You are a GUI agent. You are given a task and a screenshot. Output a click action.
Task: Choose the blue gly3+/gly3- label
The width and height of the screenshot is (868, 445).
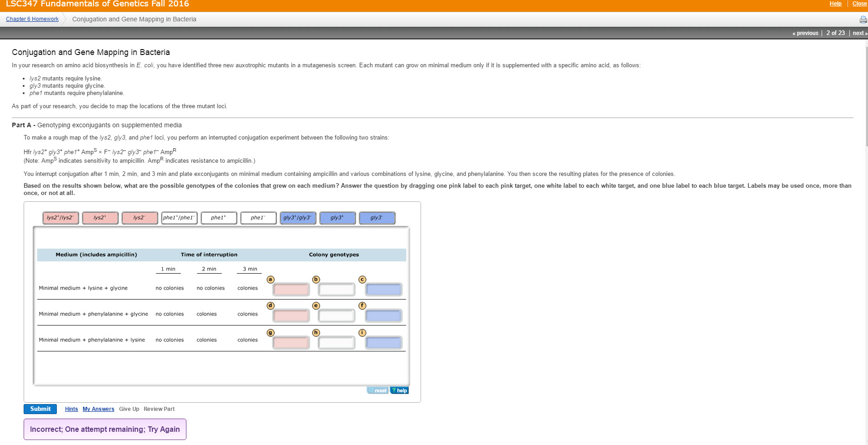click(298, 218)
